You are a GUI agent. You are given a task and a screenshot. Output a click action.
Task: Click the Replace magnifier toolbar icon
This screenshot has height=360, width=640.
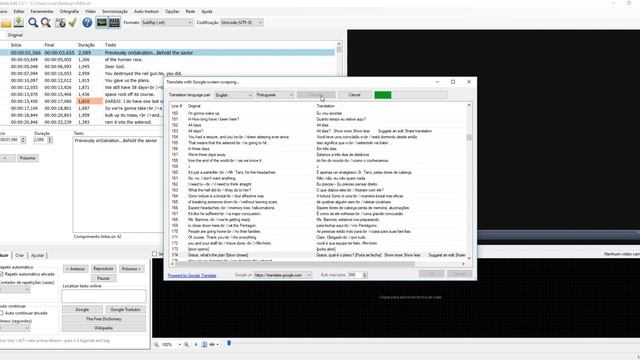tap(46, 22)
